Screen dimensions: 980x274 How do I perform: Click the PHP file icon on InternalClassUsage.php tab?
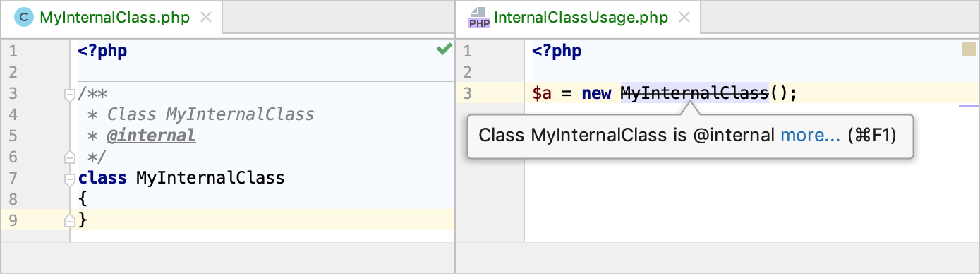(479, 18)
